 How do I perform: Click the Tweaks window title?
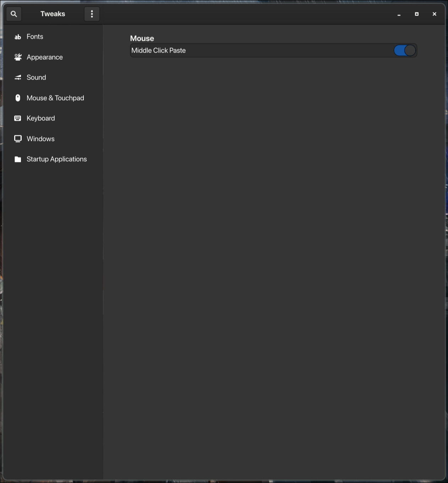pos(53,14)
